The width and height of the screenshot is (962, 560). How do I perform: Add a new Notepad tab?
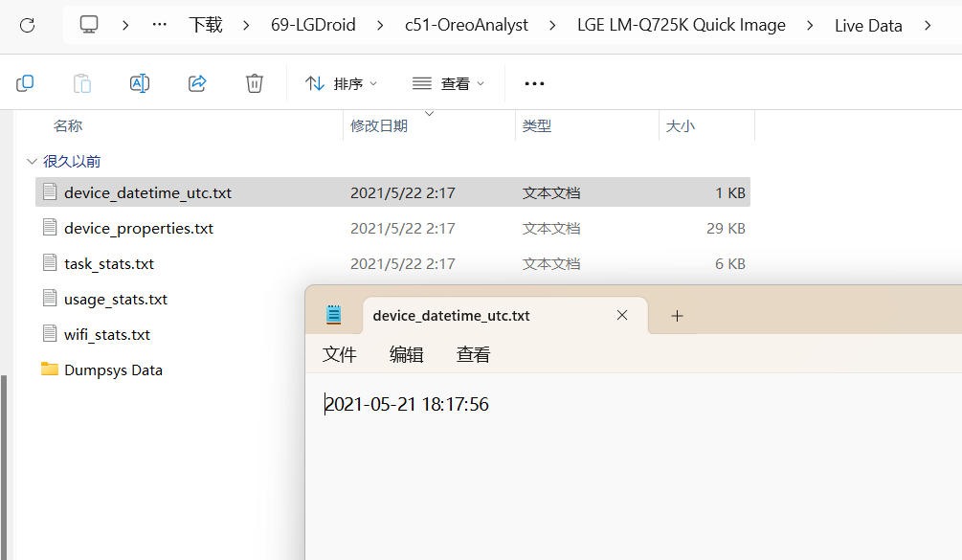tap(678, 316)
